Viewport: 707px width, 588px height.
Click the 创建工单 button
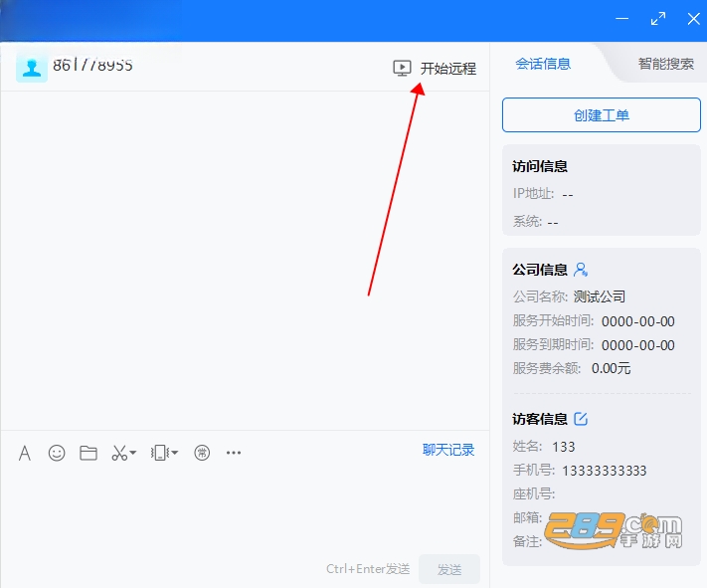(x=602, y=115)
